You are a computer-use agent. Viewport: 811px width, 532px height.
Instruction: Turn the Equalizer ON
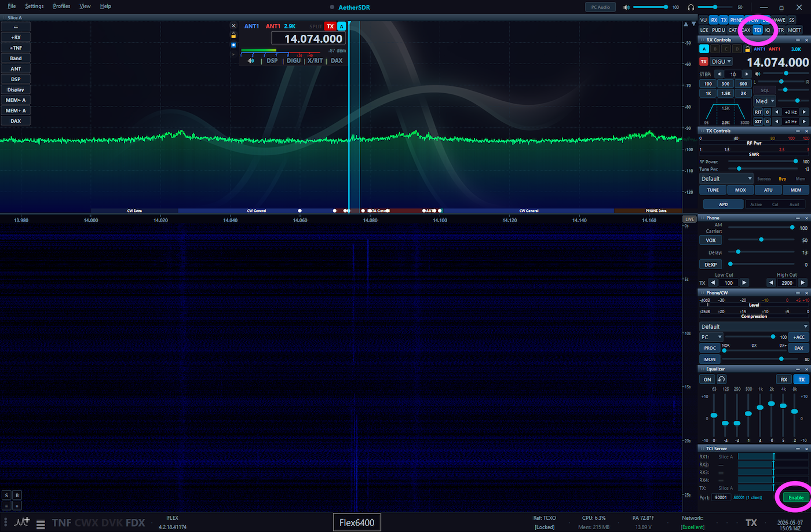coord(707,380)
